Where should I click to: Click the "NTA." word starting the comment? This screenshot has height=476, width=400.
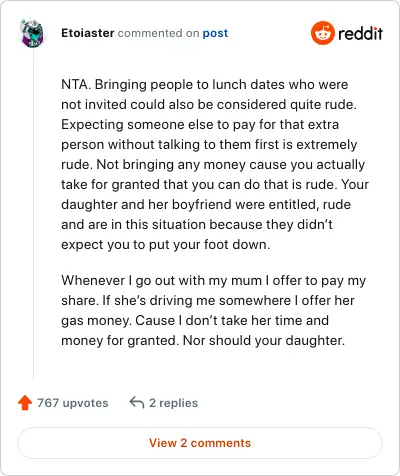76,84
